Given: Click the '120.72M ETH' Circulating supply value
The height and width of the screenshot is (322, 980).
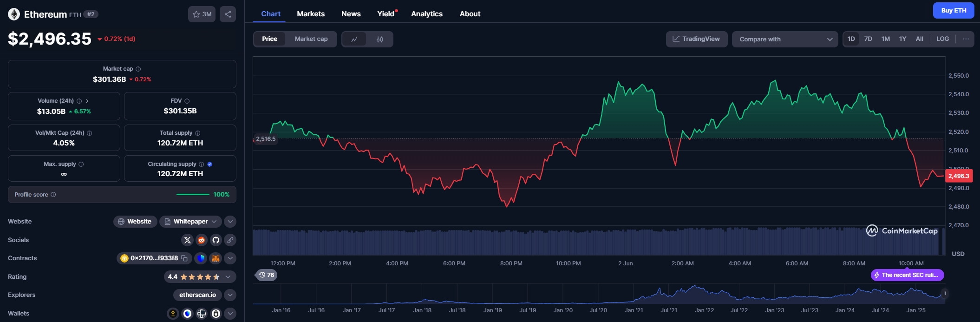Looking at the screenshot, I should point(180,174).
